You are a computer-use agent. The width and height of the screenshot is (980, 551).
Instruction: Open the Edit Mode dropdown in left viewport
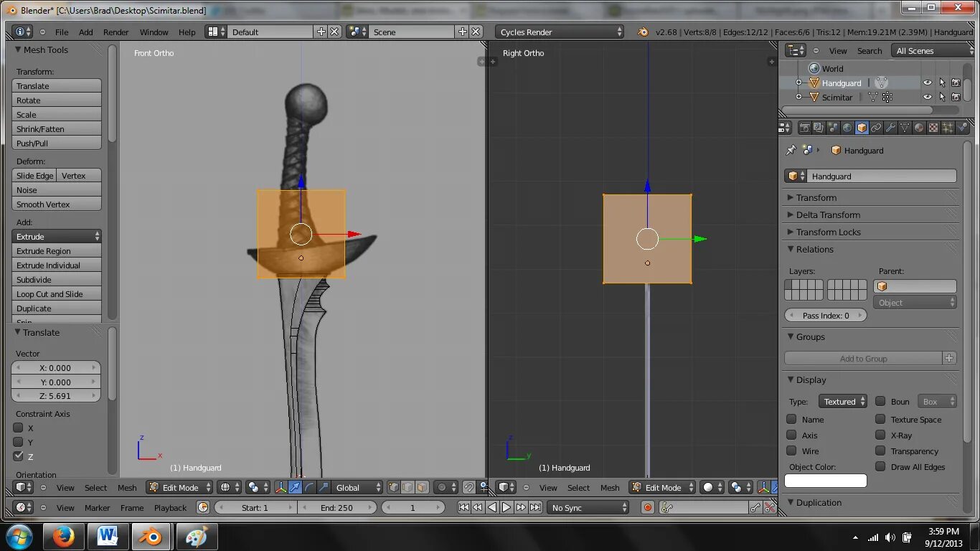coord(180,487)
